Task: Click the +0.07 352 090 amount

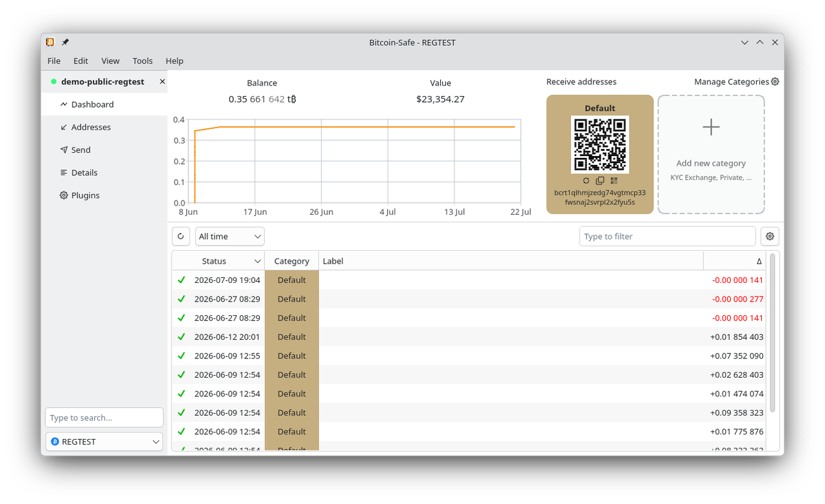Action: pos(737,356)
